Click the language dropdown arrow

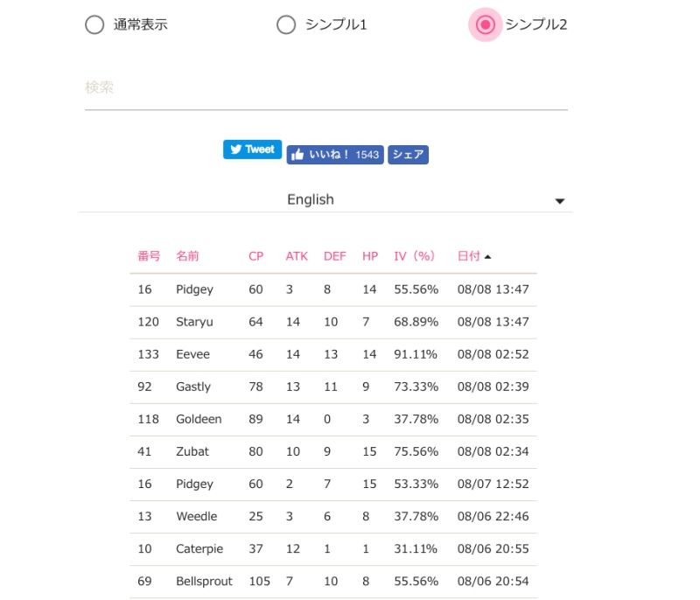[560, 201]
